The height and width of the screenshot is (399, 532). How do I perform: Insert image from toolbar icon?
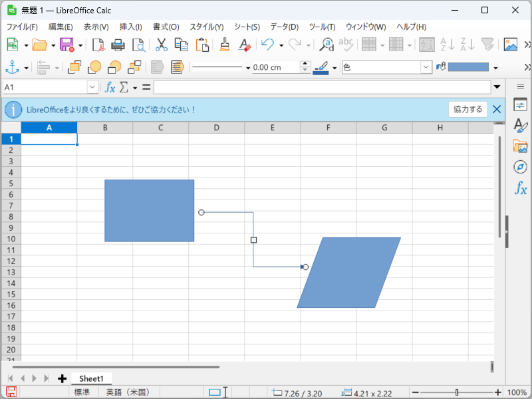click(510, 45)
